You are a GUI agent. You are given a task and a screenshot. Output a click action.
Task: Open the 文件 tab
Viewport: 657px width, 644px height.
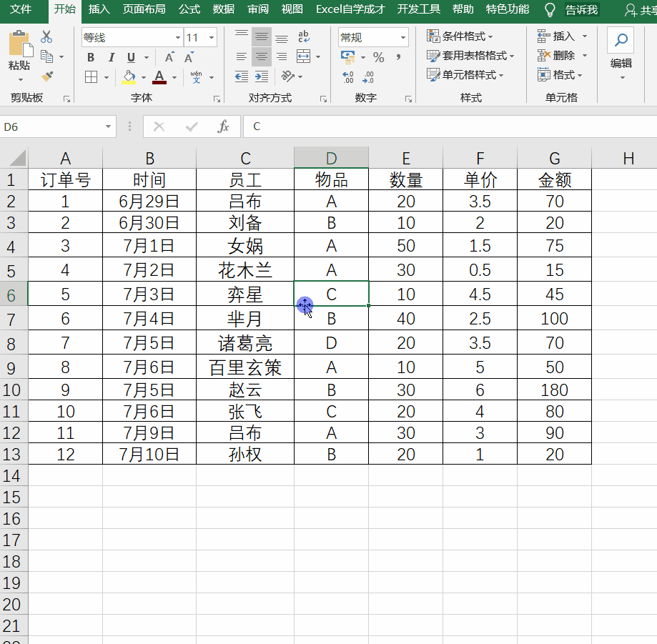(x=20, y=9)
